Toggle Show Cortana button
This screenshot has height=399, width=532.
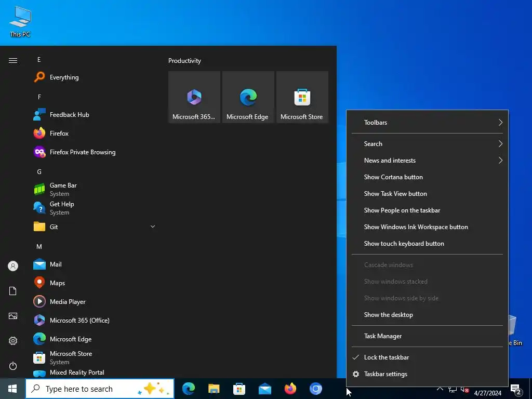click(x=427, y=177)
